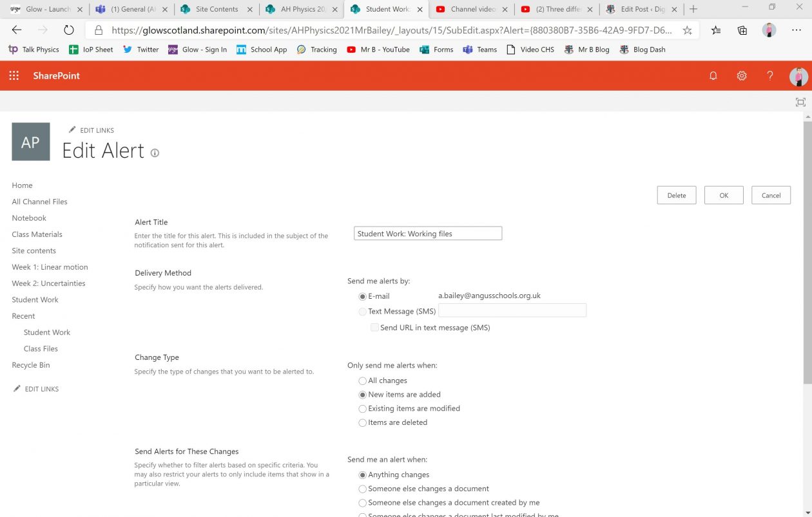Open Class Materials navigation link

(37, 234)
